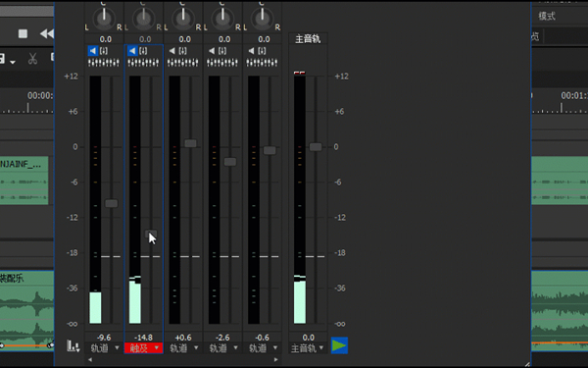The image size is (588, 368).
Task: Open the 轨道 mode dropdown under -0.6
Action: pos(263,348)
